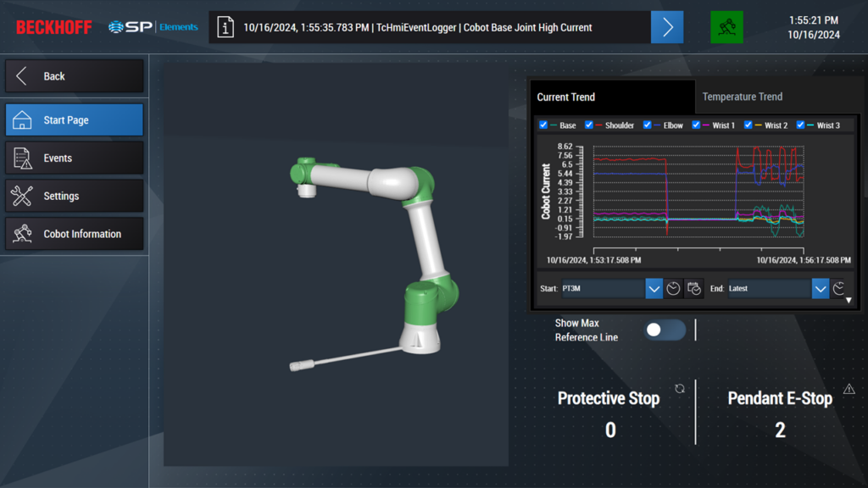Image resolution: width=868 pixels, height=488 pixels.
Task: Enable the Show Max Reference Line toggle
Action: [665, 330]
